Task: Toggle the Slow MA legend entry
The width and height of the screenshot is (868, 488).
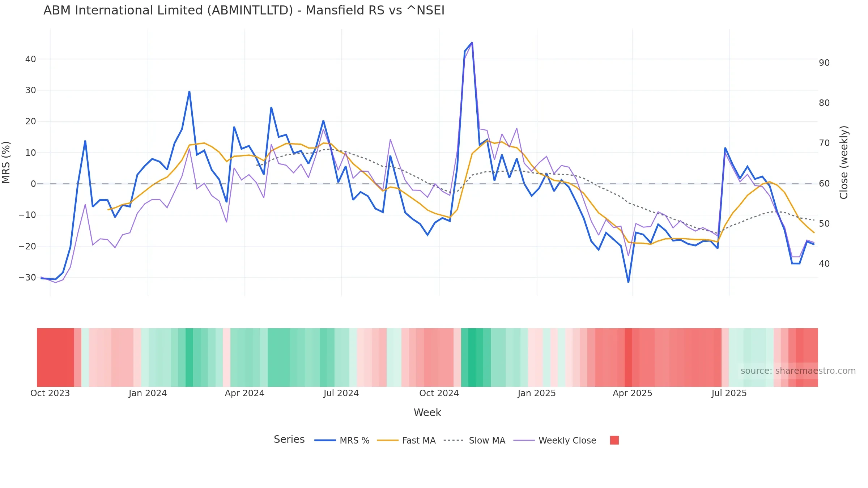Action: (x=475, y=440)
